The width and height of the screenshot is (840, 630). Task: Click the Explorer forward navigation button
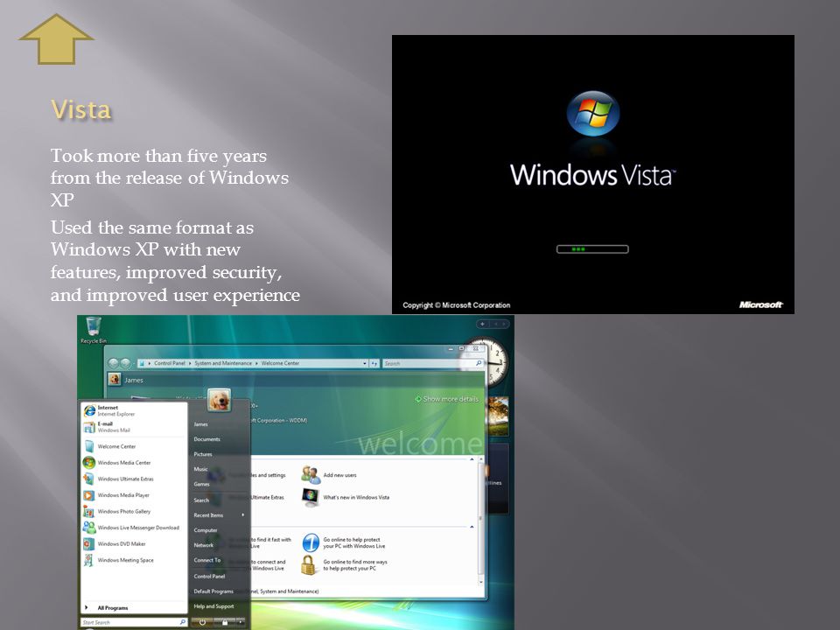point(125,362)
